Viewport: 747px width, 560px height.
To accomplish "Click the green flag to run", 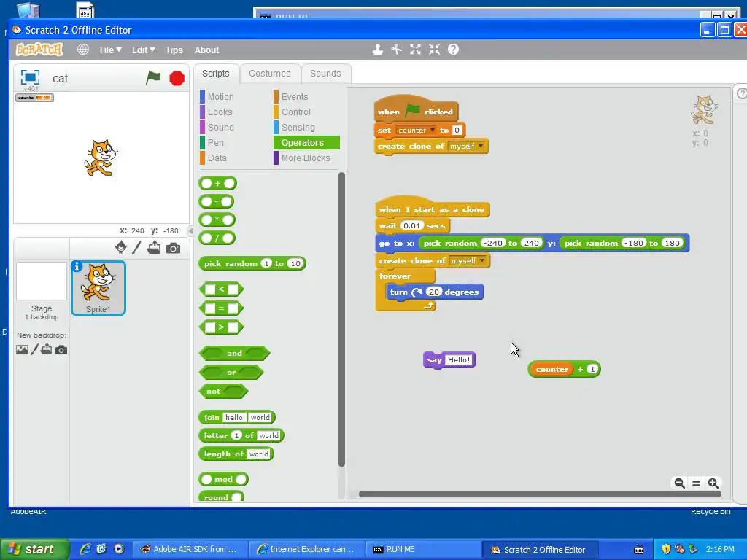I will 153,77.
